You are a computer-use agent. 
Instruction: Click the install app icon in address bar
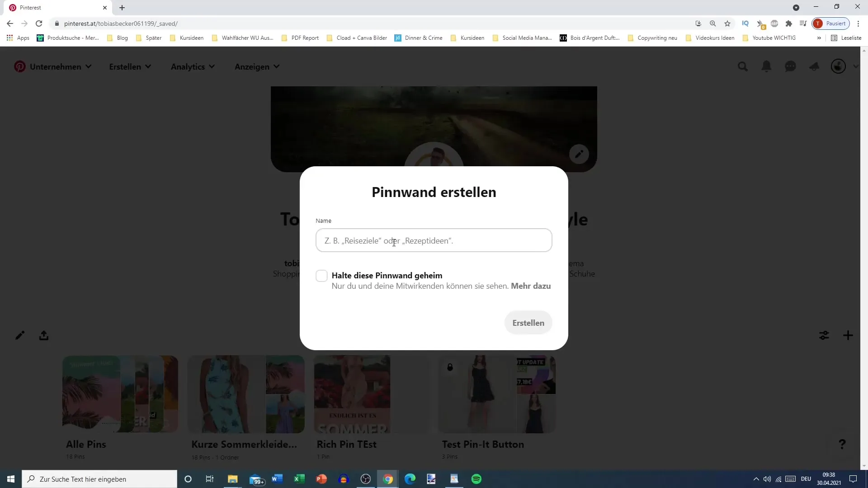698,23
